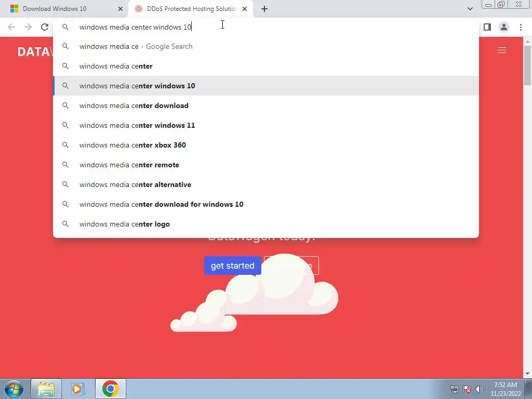Click the page vertical scrollbar thumb
532x399 pixels.
[527, 65]
